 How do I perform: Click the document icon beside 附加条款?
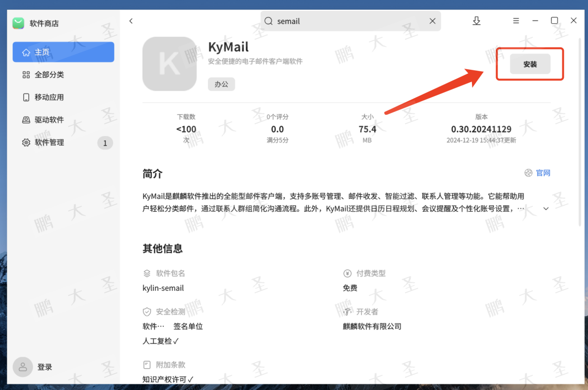(147, 365)
